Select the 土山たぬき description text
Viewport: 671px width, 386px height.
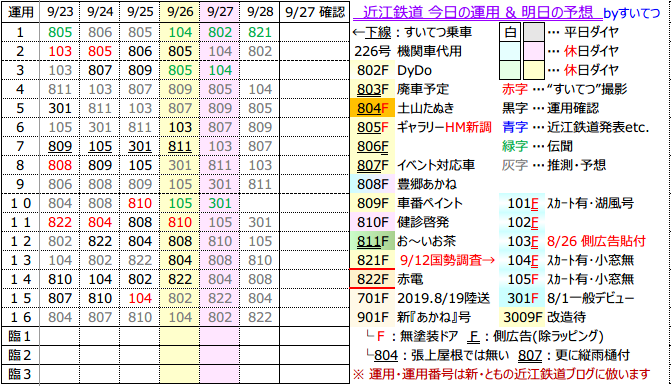425,108
